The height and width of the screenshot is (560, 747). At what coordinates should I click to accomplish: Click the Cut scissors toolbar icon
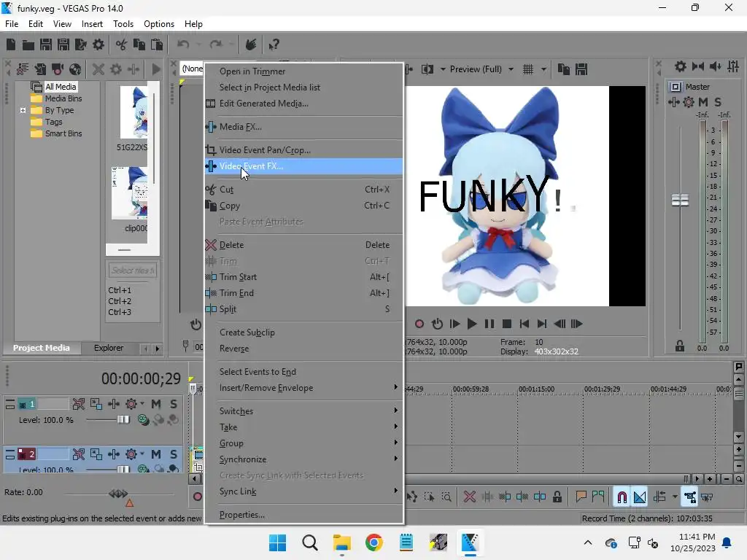coord(122,44)
